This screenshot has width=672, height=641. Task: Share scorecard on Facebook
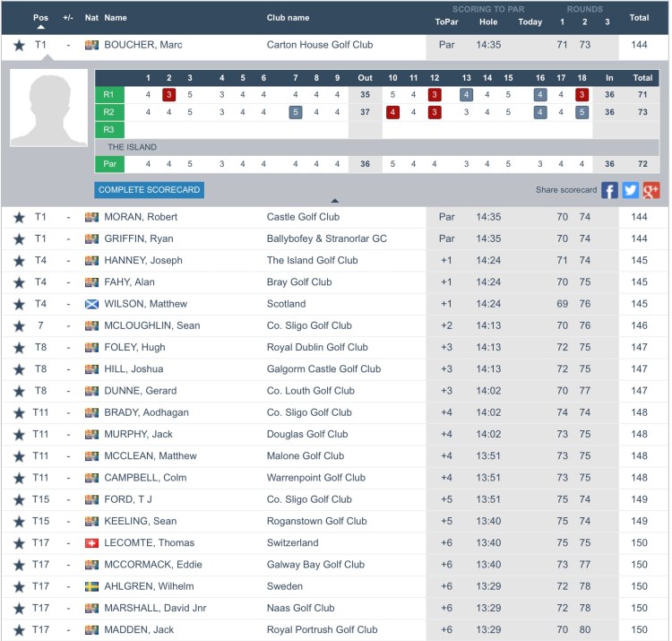pos(609,190)
